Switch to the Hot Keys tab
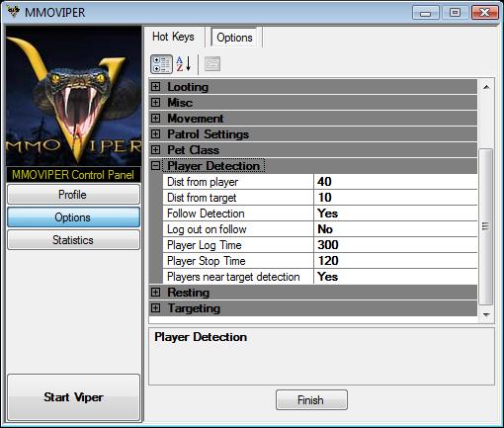Viewport: 504px width, 428px height. pyautogui.click(x=173, y=37)
